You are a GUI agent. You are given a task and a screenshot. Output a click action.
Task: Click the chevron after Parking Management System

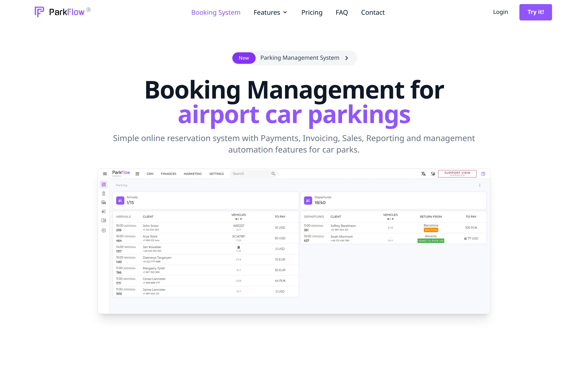coord(347,58)
